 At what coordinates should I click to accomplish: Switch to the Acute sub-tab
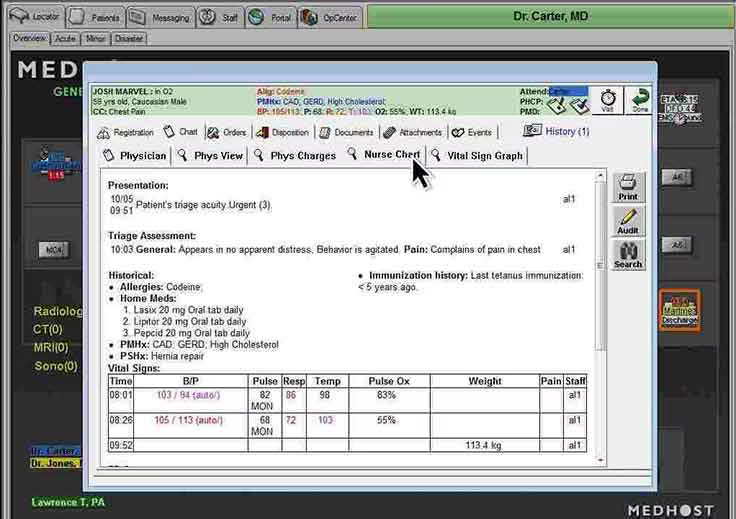point(65,38)
